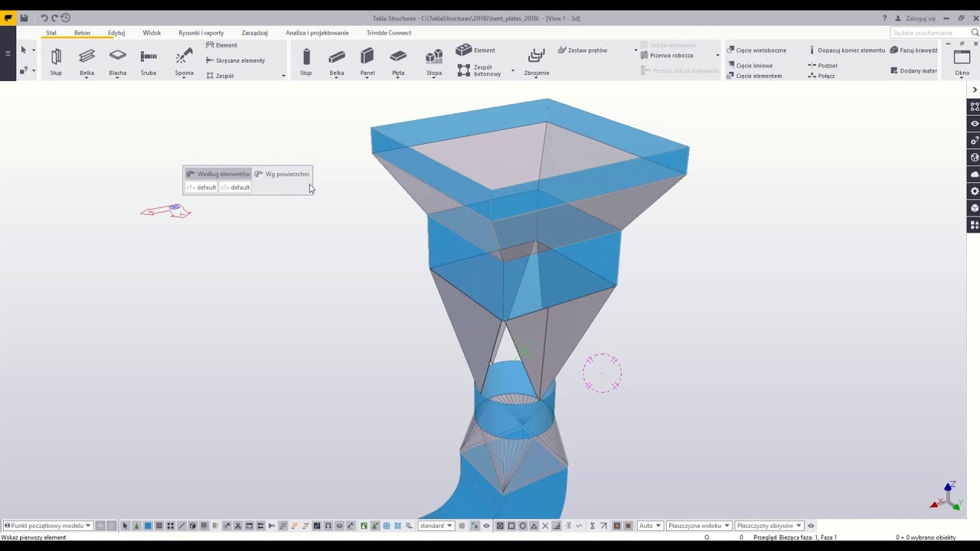Screen dimensions: 980x551
Task: Toggle the square snap switch in bottom toolbar
Action: (511, 526)
